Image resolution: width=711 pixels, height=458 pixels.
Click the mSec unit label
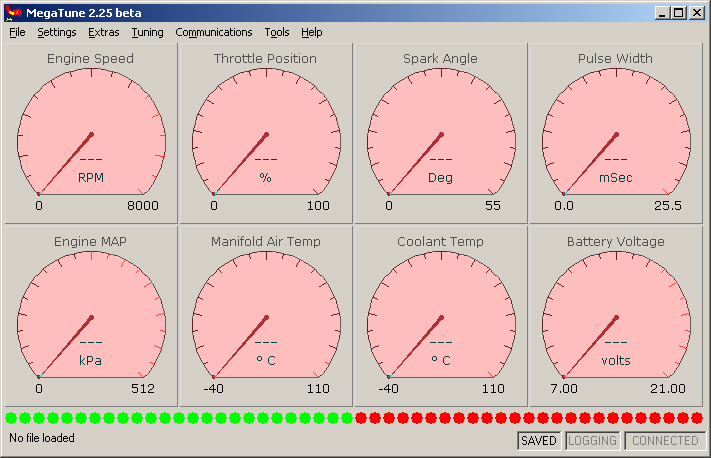pos(616,178)
